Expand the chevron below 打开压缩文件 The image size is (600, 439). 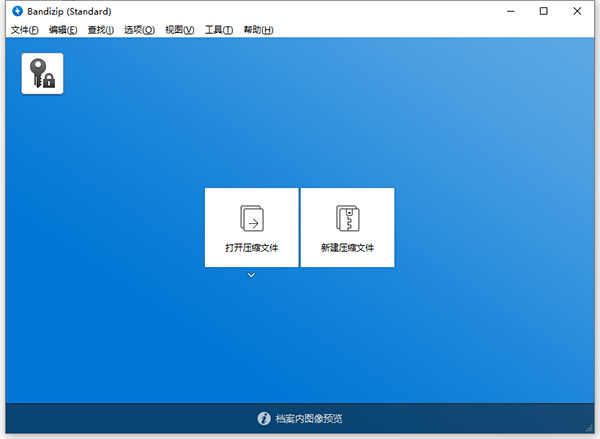(251, 275)
